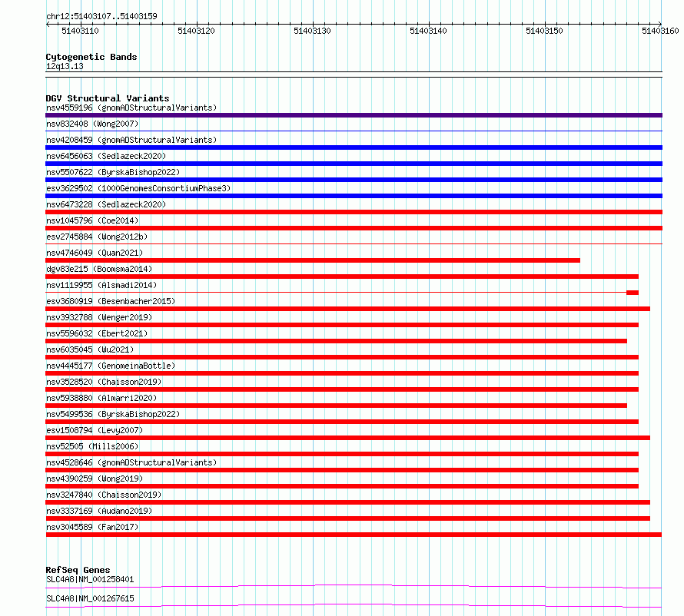Open variant nsv6035045 (Wu2021)
The image size is (684, 616).
click(90, 349)
